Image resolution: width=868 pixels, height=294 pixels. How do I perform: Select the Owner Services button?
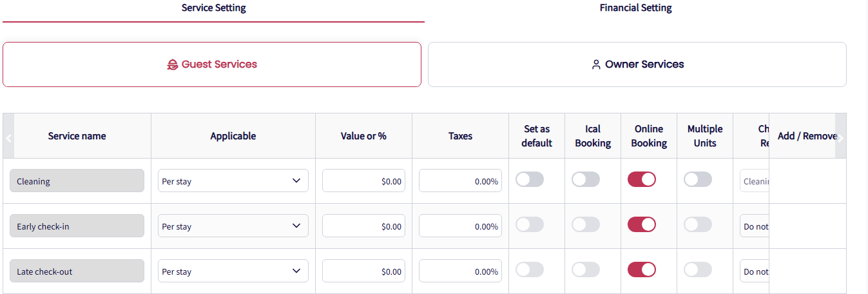[x=637, y=64]
